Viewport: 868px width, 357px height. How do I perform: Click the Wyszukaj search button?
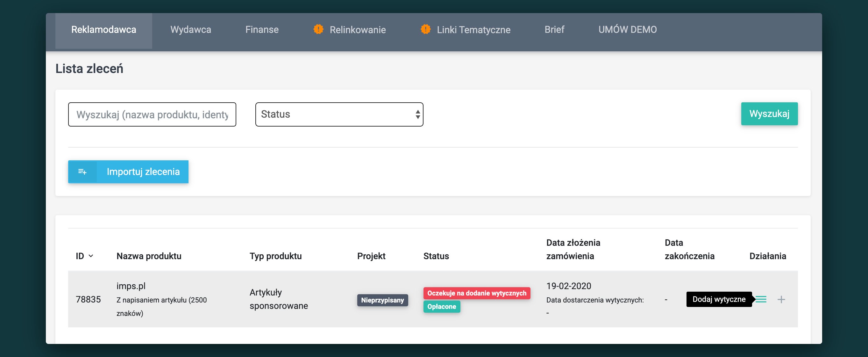[x=769, y=114]
